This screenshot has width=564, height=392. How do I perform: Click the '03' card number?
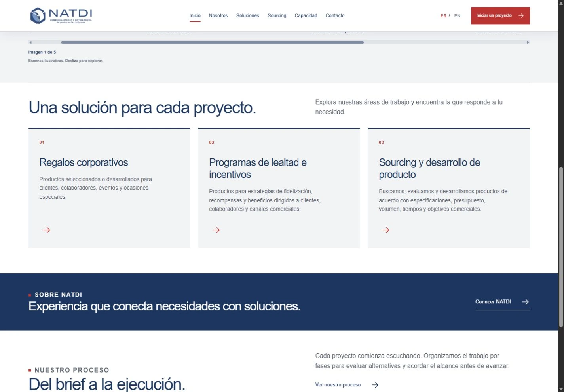382,143
